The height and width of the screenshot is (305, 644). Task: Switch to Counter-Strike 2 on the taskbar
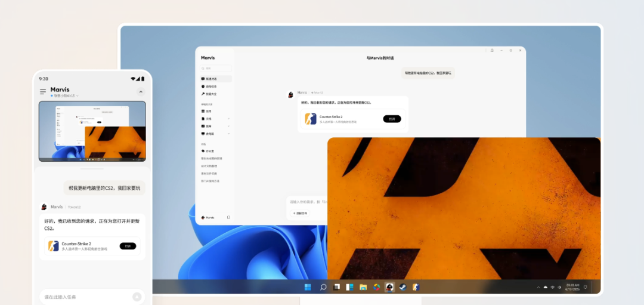(416, 287)
